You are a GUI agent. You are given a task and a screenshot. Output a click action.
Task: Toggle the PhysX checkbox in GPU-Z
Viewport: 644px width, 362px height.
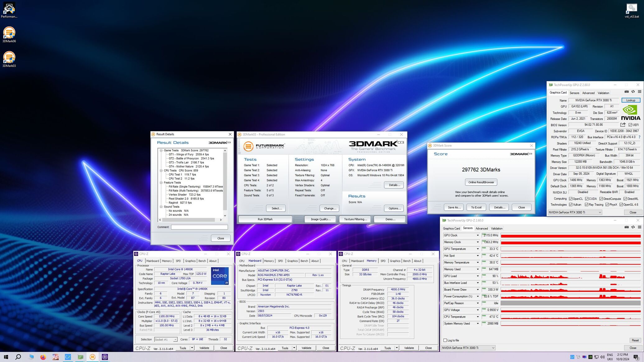click(x=607, y=205)
